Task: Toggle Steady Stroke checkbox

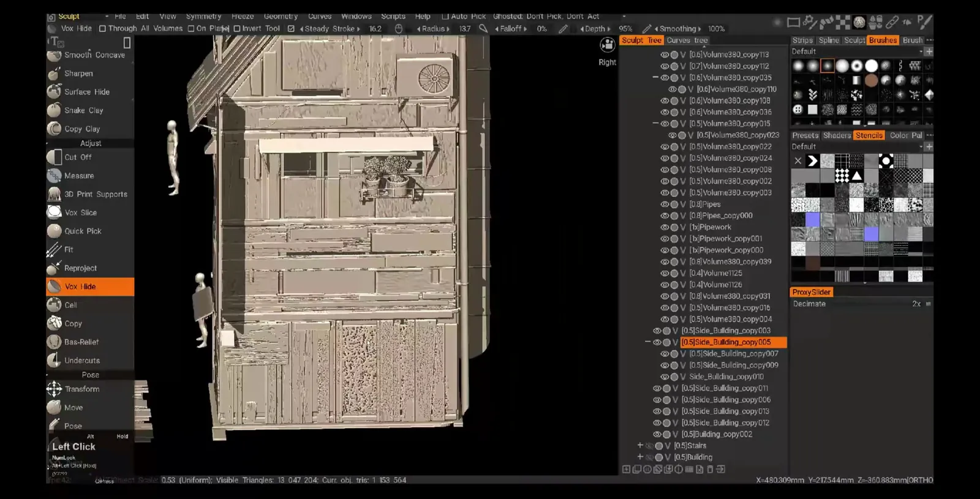Action: click(291, 28)
